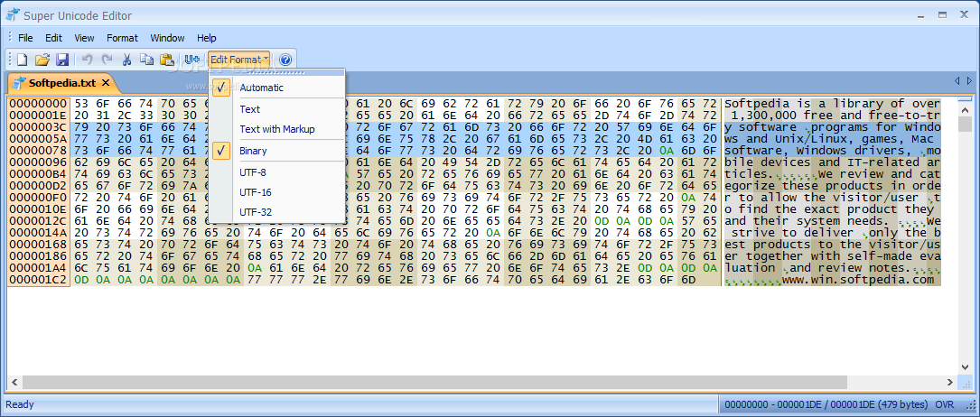Create a new document with the blank page icon
Screen dimensions: 980x417
coord(23,60)
